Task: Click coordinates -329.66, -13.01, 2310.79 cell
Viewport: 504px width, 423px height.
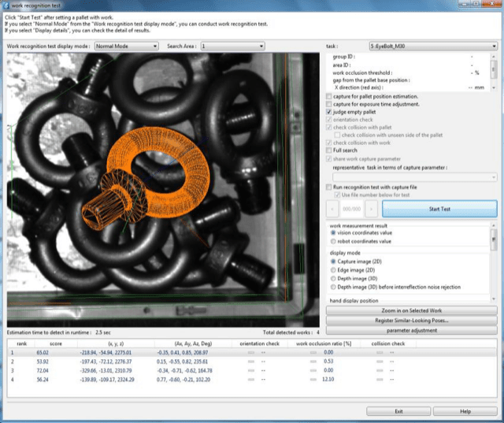Action: coord(106,370)
